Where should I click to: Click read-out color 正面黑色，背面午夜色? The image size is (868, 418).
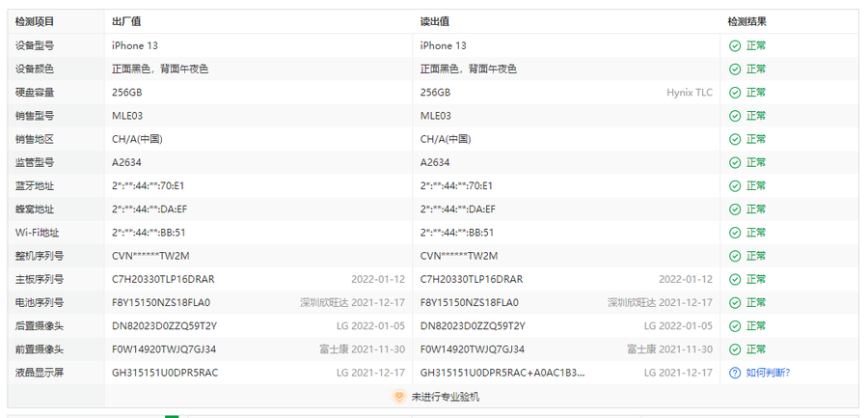[x=469, y=70]
